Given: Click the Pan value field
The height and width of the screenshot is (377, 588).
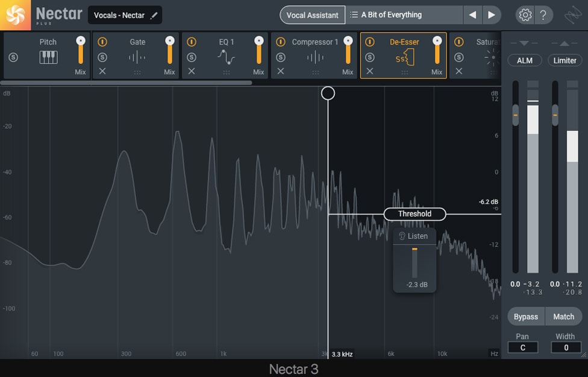Looking at the screenshot, I should (523, 347).
